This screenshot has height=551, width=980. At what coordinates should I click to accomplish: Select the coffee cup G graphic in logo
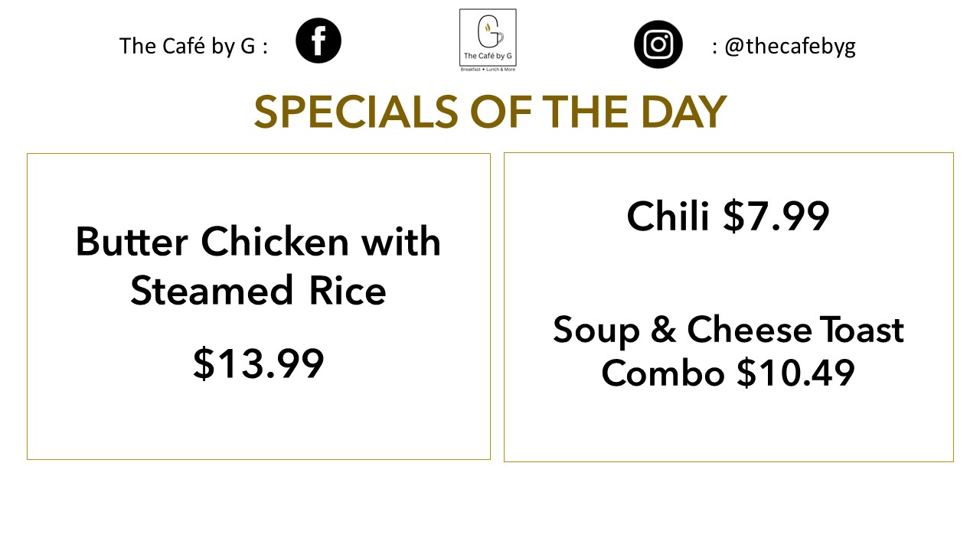[x=488, y=30]
